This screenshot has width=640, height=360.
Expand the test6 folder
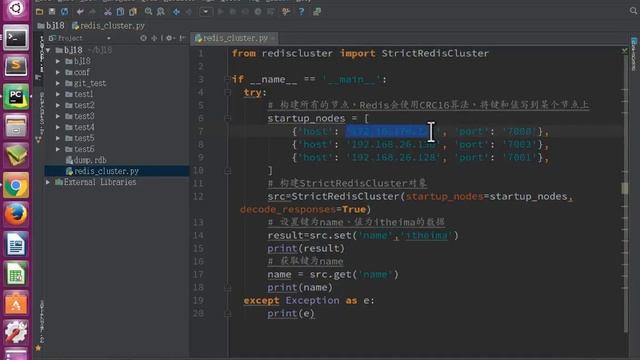58,149
